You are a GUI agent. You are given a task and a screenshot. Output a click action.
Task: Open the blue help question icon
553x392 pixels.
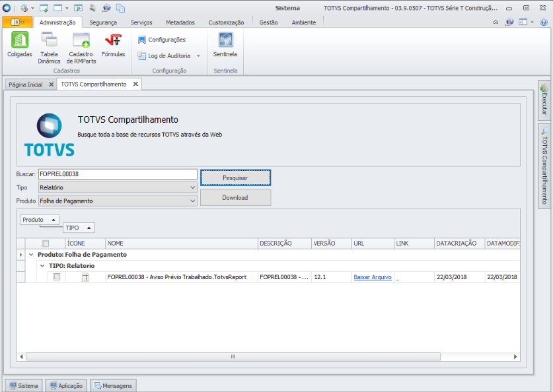click(x=544, y=22)
